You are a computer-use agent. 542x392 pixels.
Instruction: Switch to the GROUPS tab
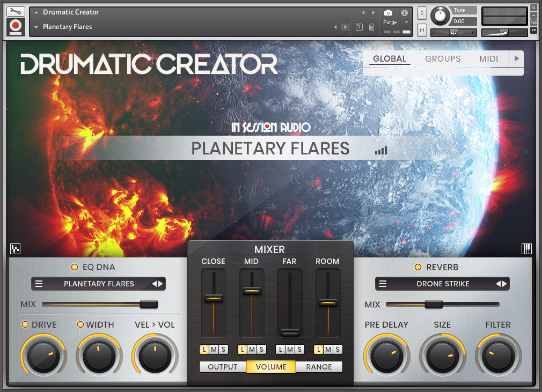pos(443,59)
